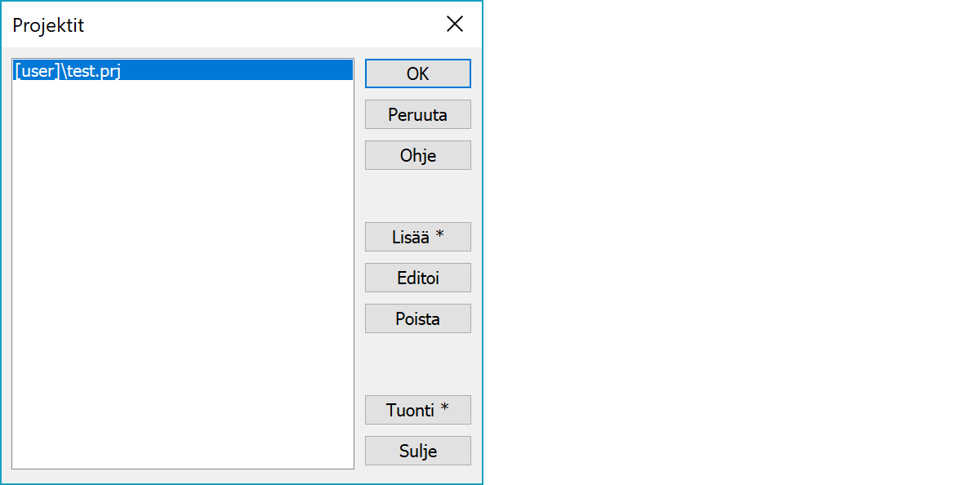The width and height of the screenshot is (980, 485).
Task: Click the asterisk on the Lisää button
Action: coord(440,236)
